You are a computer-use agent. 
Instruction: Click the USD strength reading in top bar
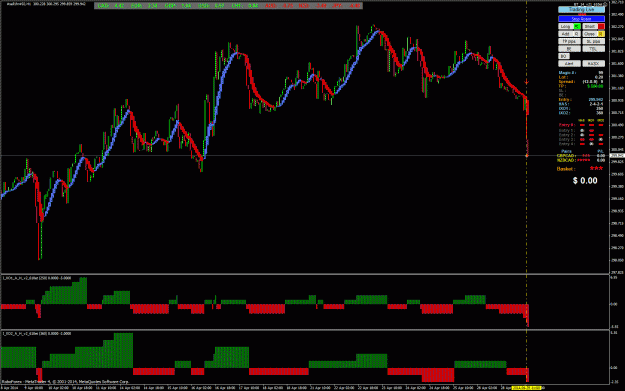[x=212, y=6]
